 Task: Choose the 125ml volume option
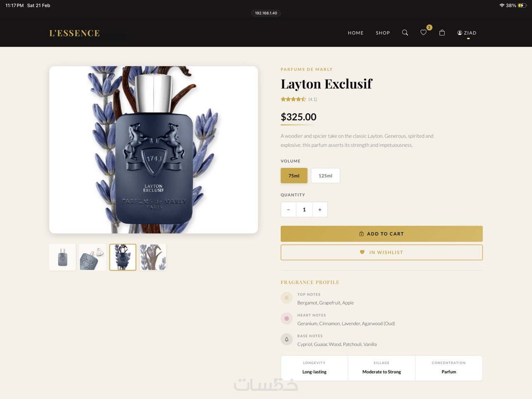(x=325, y=176)
